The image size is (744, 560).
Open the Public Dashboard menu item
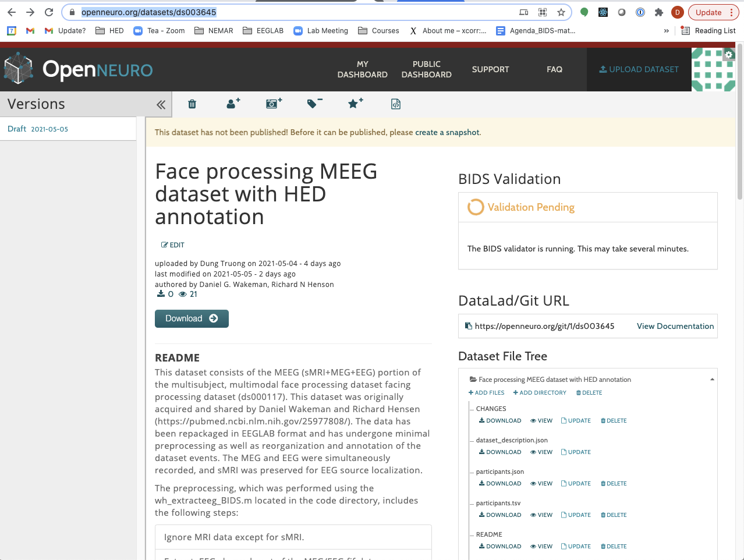(x=426, y=69)
